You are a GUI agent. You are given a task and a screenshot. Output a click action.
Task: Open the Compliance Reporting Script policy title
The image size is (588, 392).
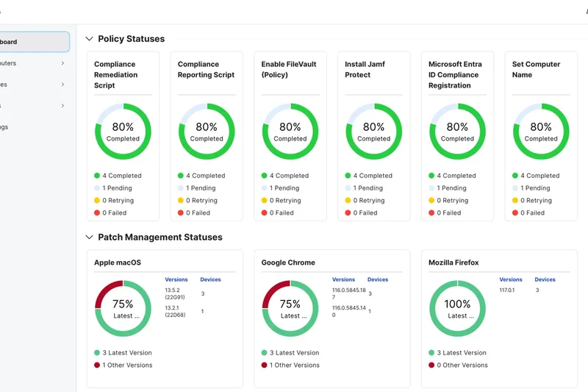206,70
